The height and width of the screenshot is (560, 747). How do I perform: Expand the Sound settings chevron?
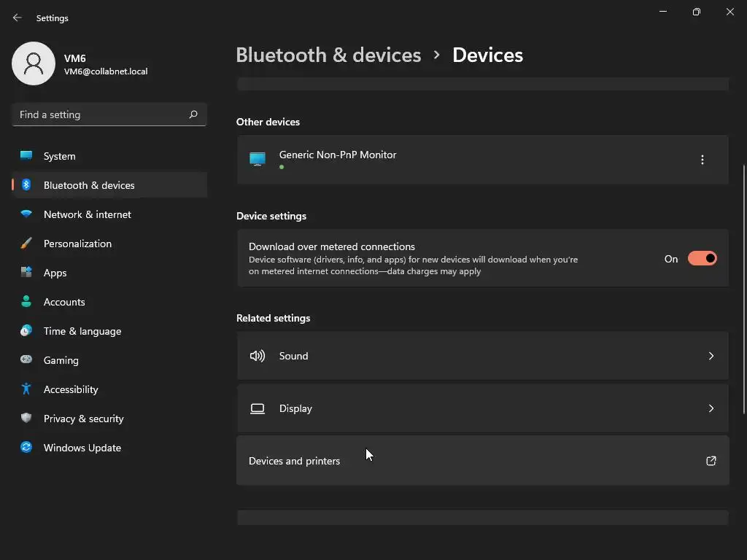[x=711, y=356]
